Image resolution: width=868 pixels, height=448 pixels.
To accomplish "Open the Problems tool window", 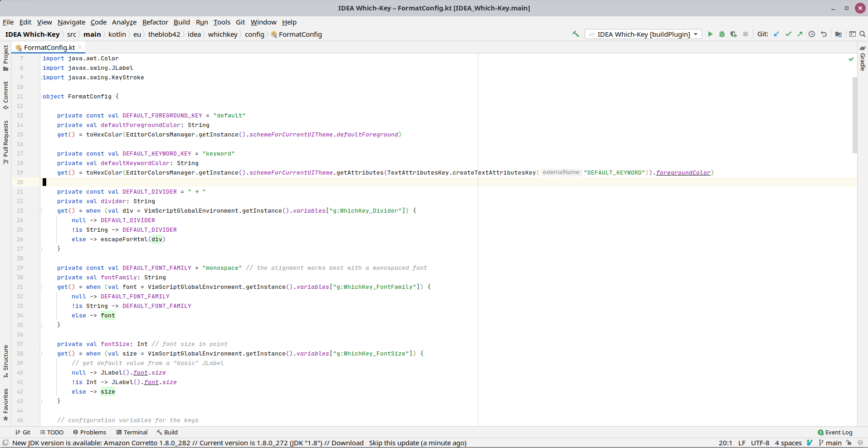I will (89, 432).
